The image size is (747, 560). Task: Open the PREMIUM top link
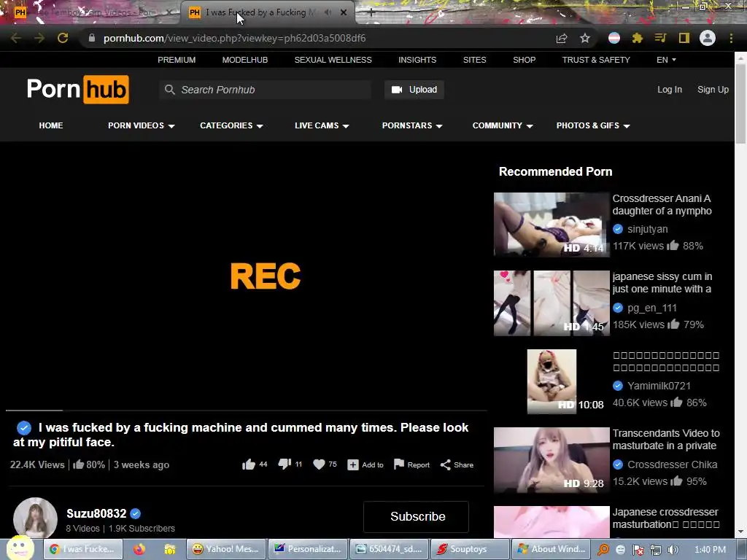tap(177, 60)
